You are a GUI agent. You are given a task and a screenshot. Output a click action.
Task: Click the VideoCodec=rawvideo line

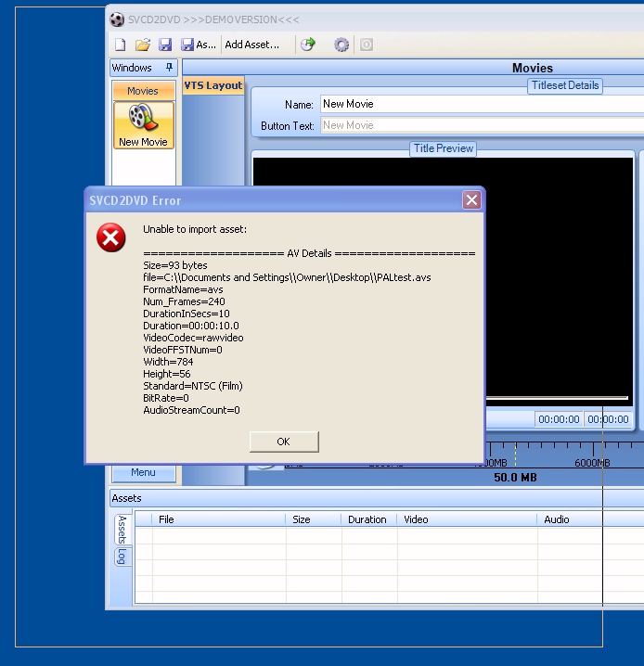point(193,338)
